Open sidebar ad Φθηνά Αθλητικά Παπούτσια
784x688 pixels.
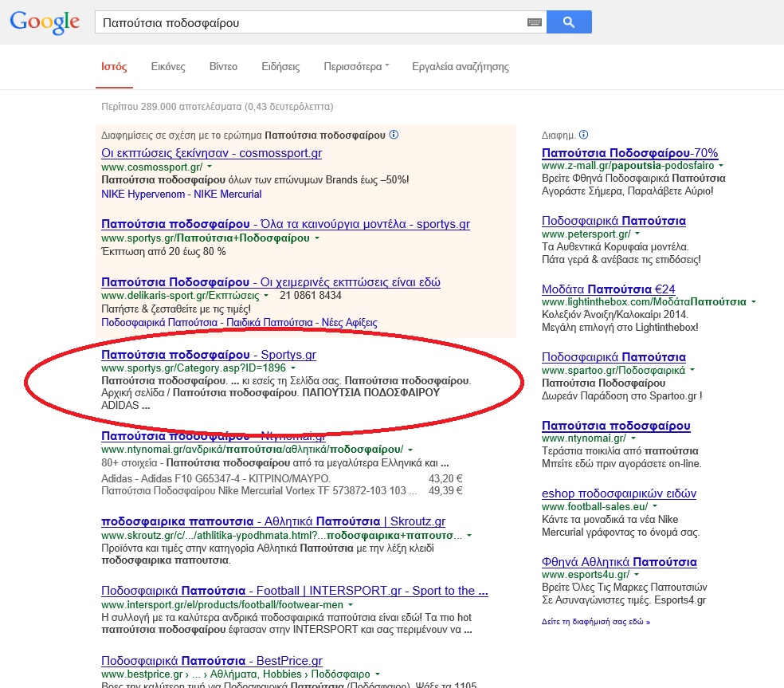619,562
